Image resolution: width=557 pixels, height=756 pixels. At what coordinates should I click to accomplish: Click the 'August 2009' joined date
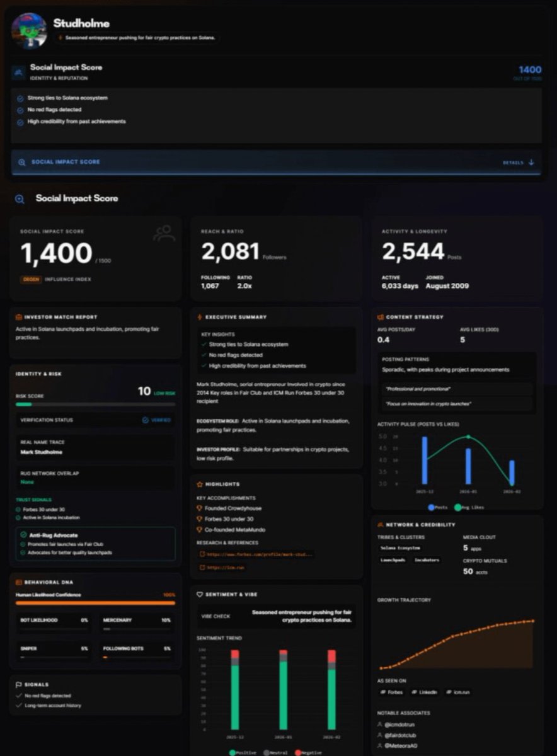click(447, 286)
